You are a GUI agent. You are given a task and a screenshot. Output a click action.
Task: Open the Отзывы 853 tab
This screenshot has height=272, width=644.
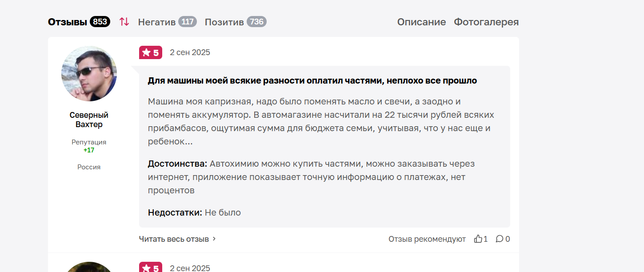(79, 22)
